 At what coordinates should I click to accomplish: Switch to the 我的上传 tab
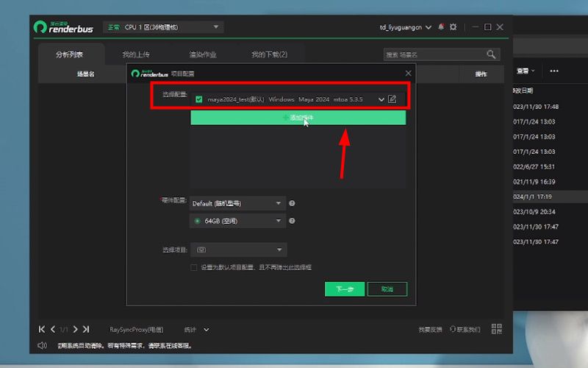(136, 54)
